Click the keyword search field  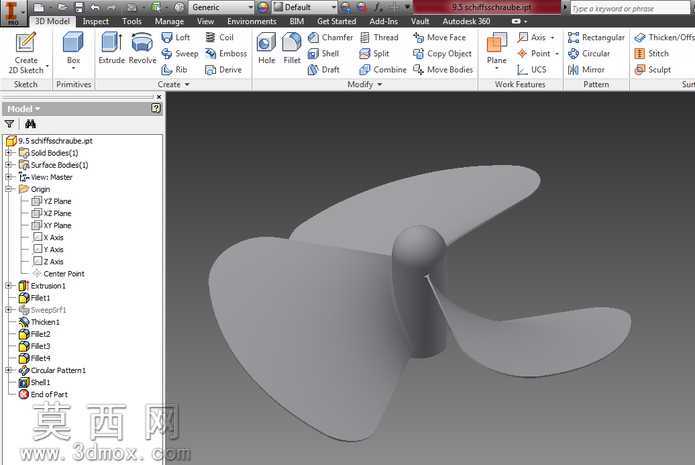point(630,8)
